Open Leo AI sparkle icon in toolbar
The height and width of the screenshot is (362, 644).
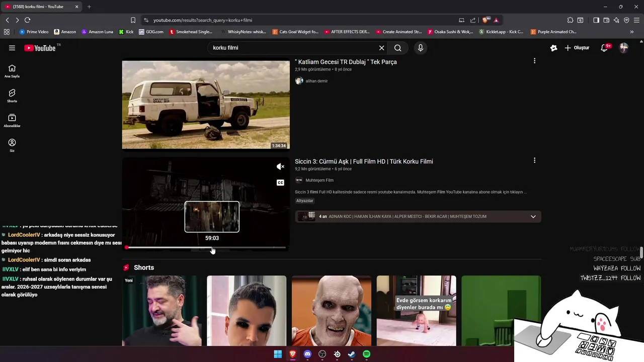point(616,20)
